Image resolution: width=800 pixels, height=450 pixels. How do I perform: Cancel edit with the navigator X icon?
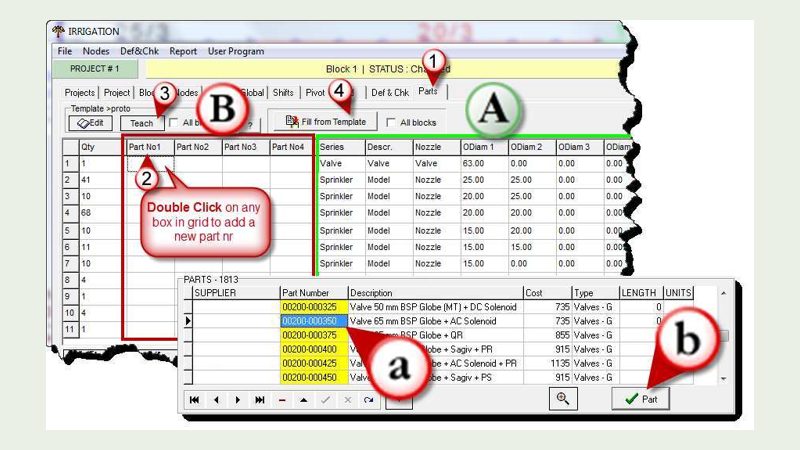pos(347,400)
